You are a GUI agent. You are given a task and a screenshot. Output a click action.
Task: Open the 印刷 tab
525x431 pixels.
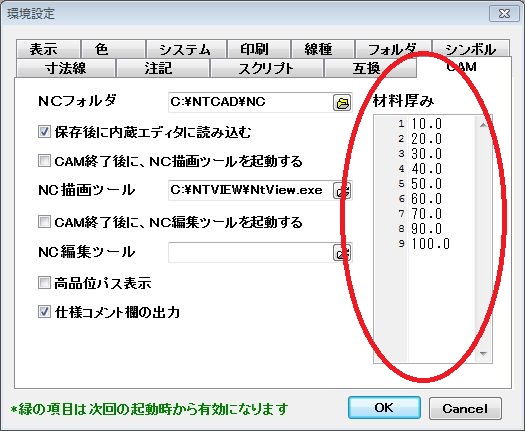[x=259, y=49]
